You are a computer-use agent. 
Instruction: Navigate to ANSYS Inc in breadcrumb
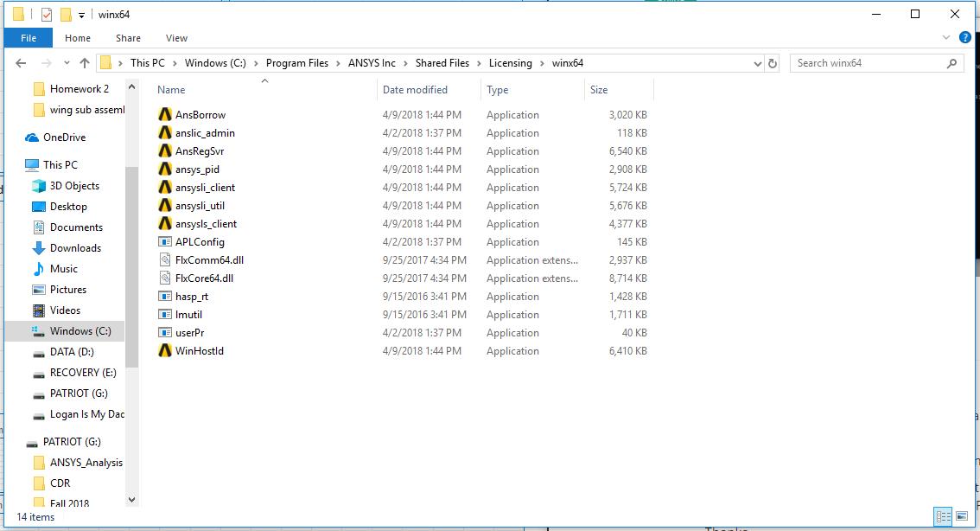[x=372, y=63]
